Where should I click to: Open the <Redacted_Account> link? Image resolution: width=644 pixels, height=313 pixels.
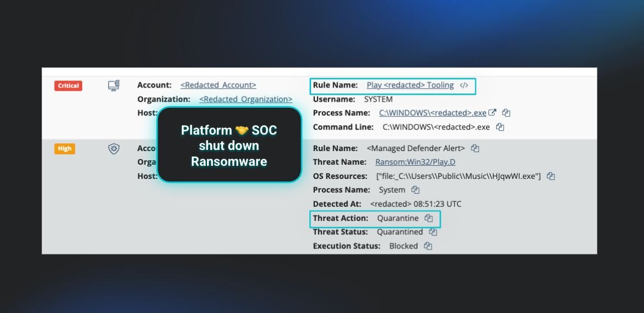(x=218, y=85)
